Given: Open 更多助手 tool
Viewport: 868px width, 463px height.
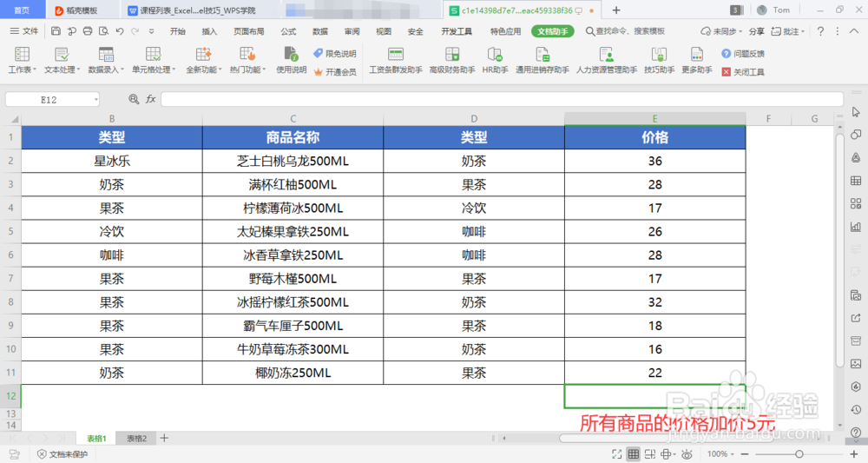Looking at the screenshot, I should pyautogui.click(x=696, y=60).
